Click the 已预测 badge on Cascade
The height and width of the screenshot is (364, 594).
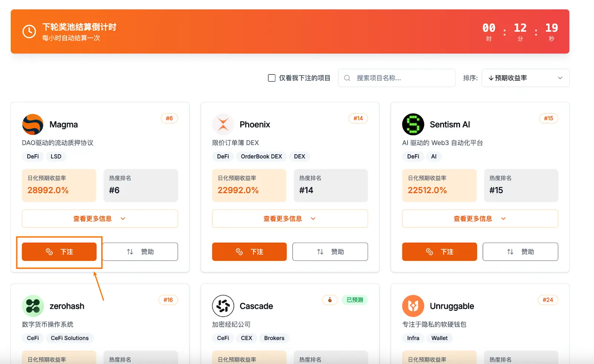pos(355,300)
